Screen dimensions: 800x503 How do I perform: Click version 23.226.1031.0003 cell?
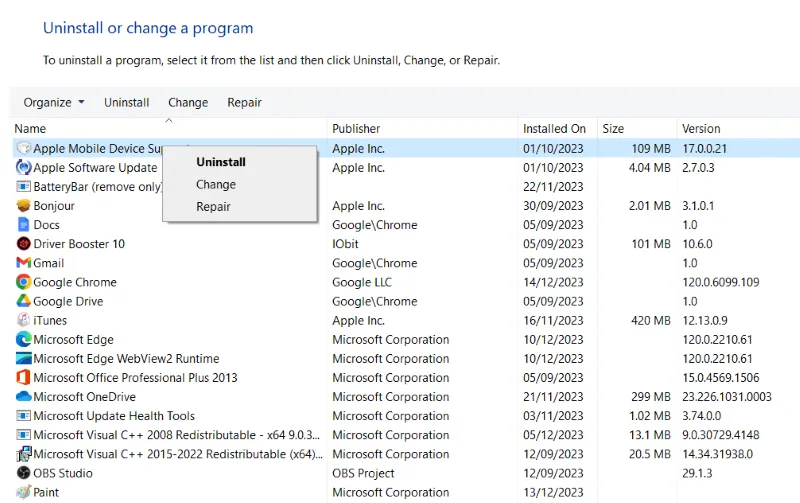[x=727, y=397]
